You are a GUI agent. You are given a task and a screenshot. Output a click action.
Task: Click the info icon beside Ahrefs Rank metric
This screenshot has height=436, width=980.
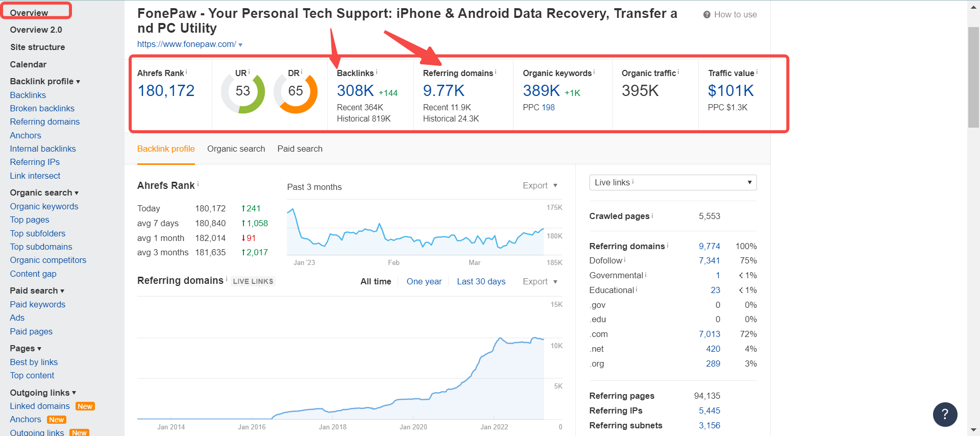pos(186,72)
